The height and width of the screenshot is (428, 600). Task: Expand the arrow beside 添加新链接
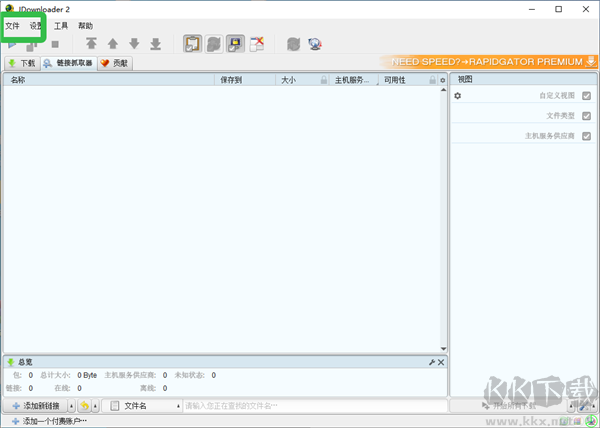(72, 406)
